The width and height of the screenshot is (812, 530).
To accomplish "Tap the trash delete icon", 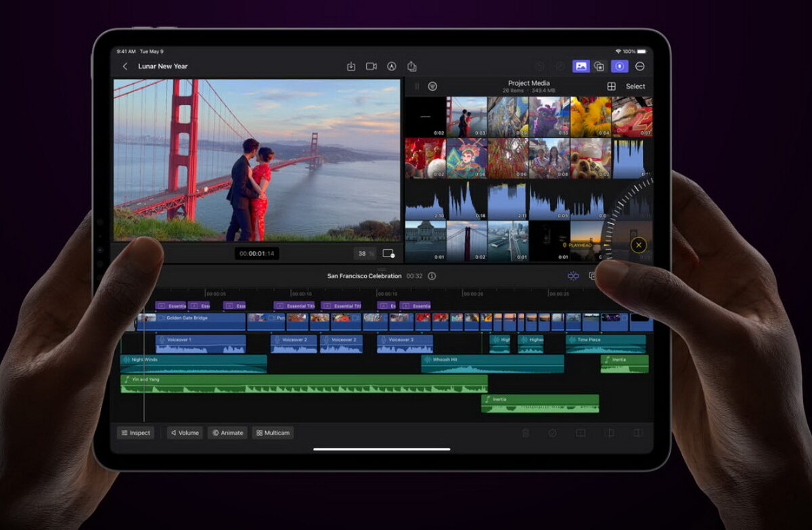I will tap(526, 433).
